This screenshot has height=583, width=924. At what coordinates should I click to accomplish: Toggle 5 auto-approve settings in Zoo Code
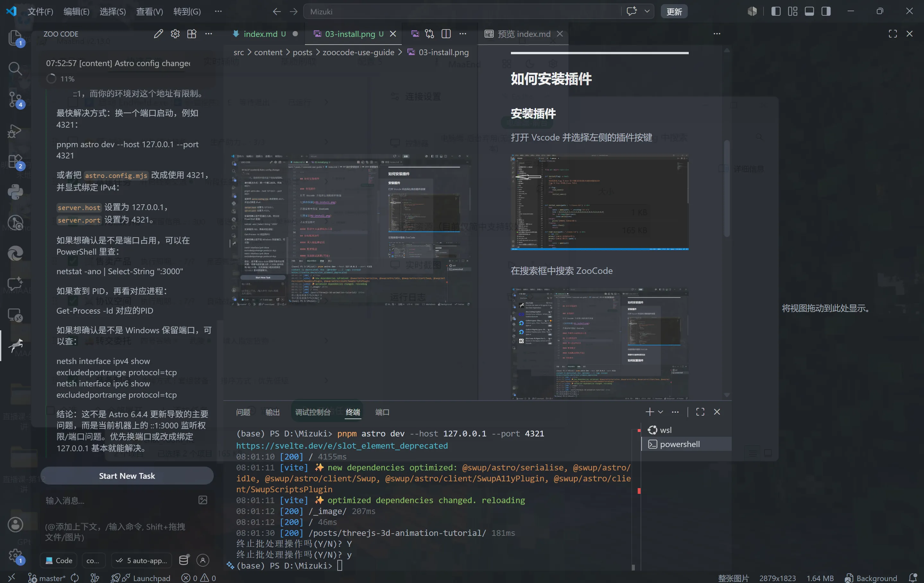click(142, 560)
